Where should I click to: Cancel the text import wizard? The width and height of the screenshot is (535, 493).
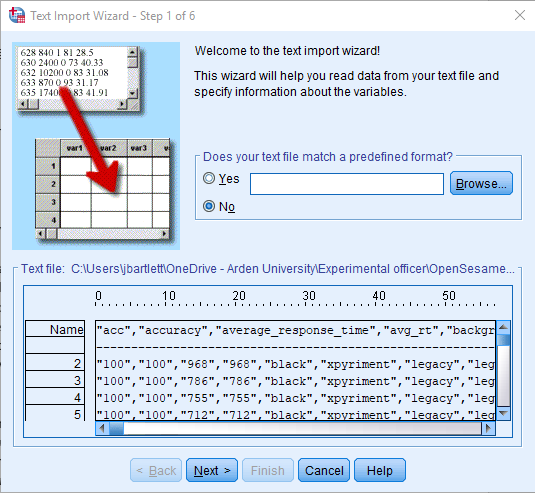(x=324, y=470)
